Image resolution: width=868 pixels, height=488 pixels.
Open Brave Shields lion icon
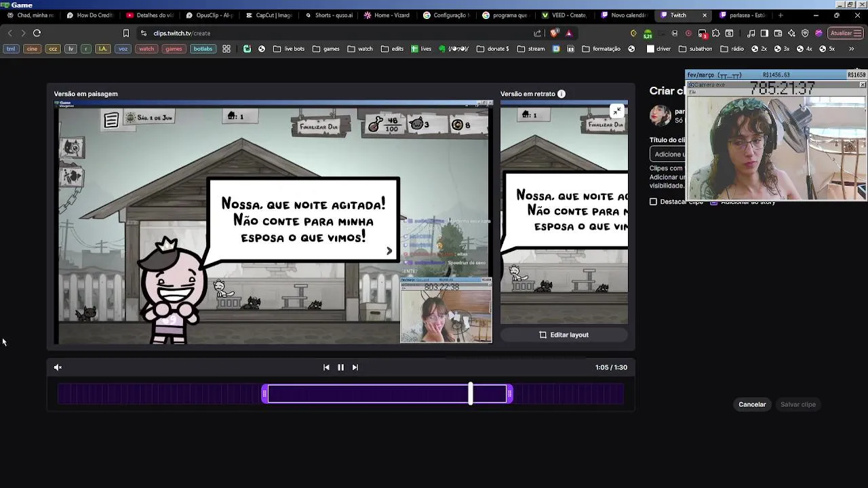pyautogui.click(x=555, y=33)
